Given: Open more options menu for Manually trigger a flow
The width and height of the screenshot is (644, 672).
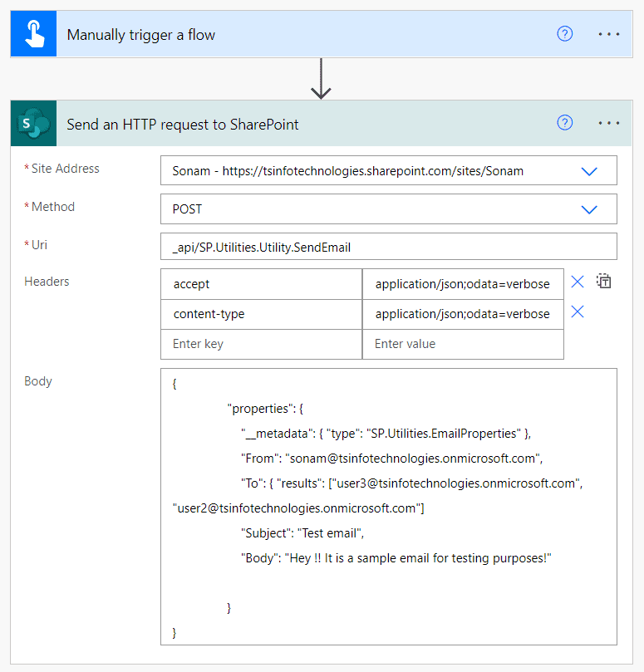Looking at the screenshot, I should (x=609, y=34).
